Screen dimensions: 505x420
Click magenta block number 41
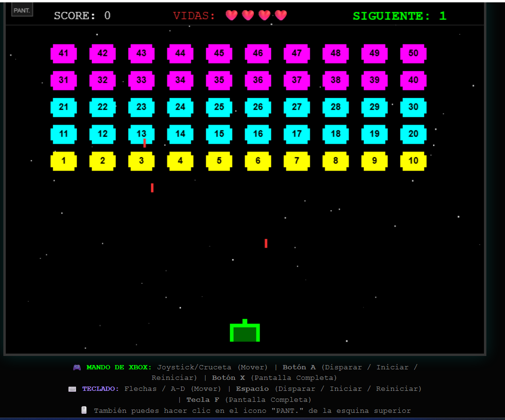(x=64, y=54)
